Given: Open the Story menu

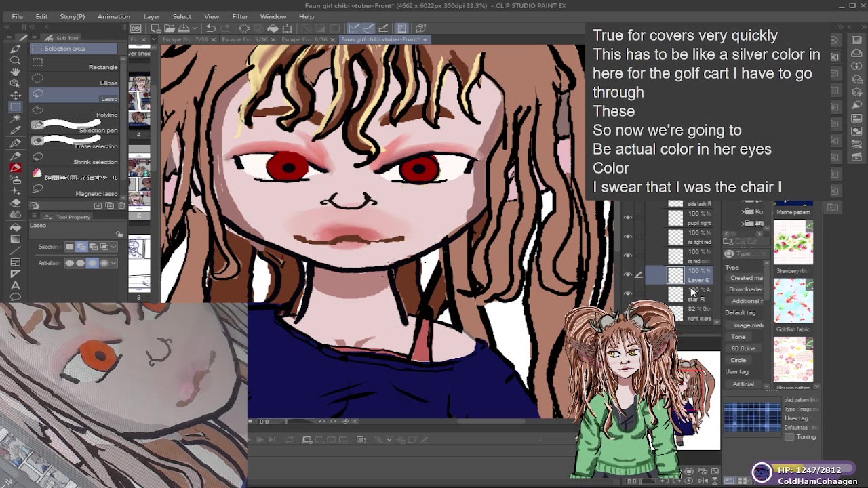Looking at the screenshot, I should pos(73,16).
